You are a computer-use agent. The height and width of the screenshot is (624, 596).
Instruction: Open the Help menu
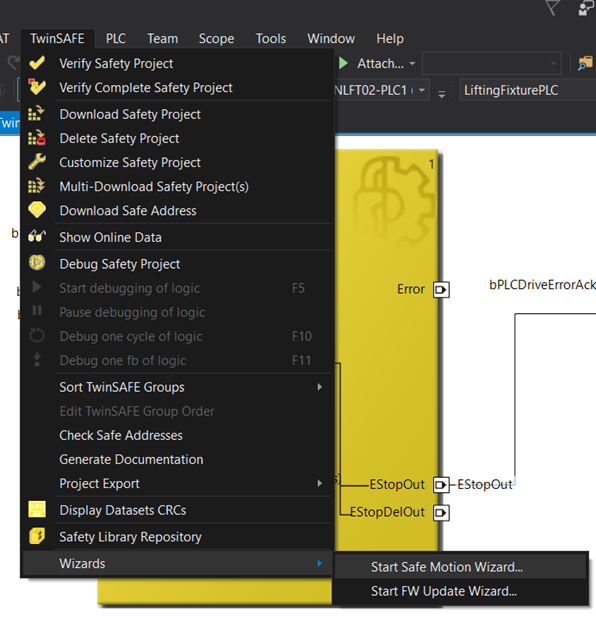tap(390, 39)
